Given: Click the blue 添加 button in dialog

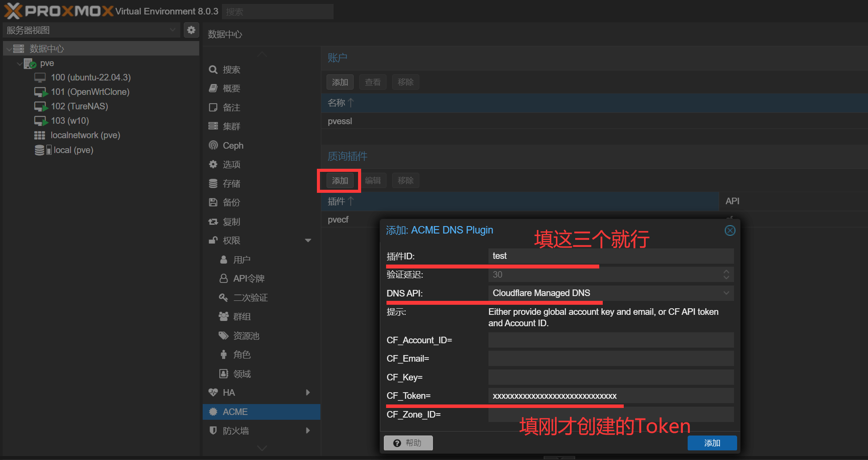Looking at the screenshot, I should (712, 443).
